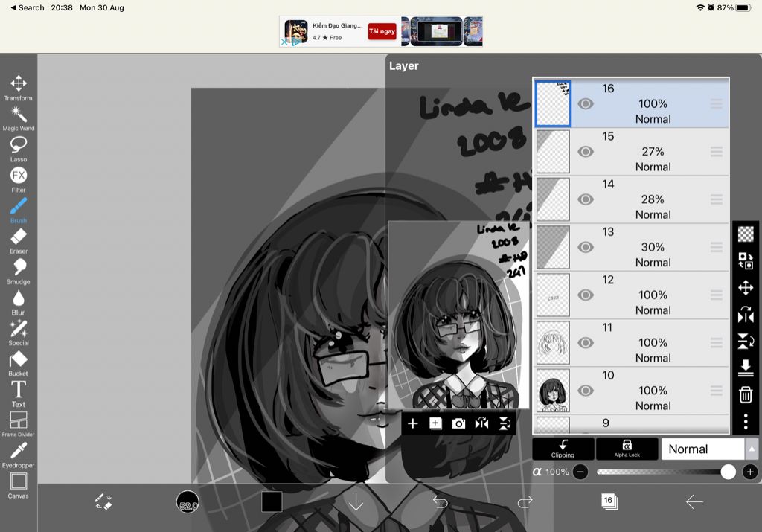Screen dimensions: 762x532
Task: Flip layer vertically in mini toolbar
Action: [x=505, y=423]
